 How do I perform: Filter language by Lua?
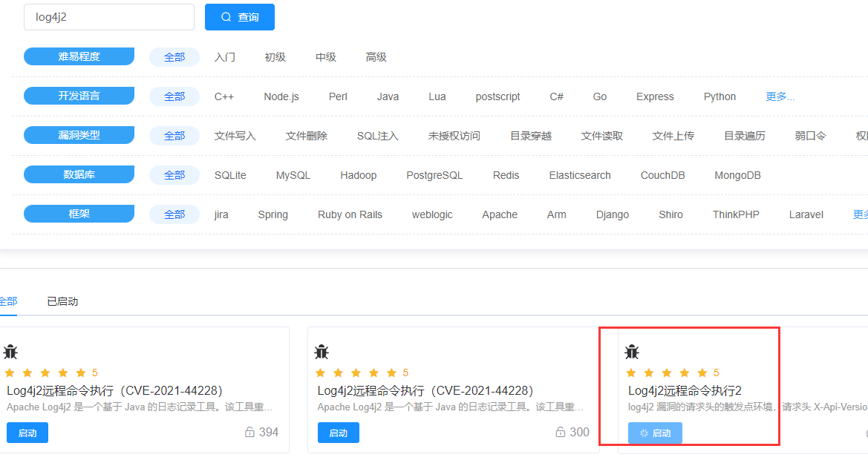click(437, 96)
